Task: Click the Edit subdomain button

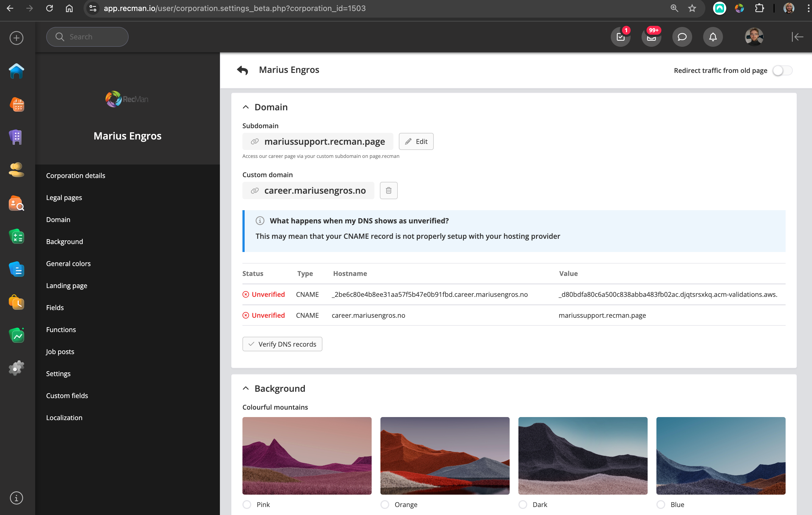Action: point(416,141)
